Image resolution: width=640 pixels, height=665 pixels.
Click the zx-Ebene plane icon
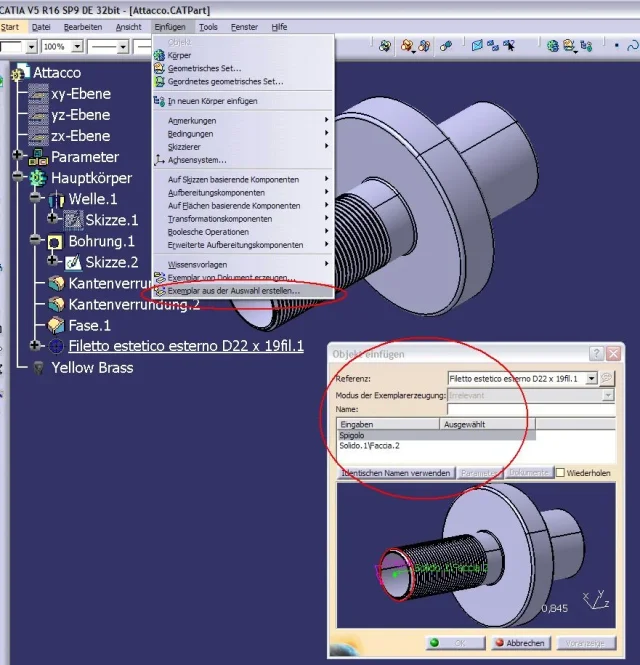[x=38, y=136]
